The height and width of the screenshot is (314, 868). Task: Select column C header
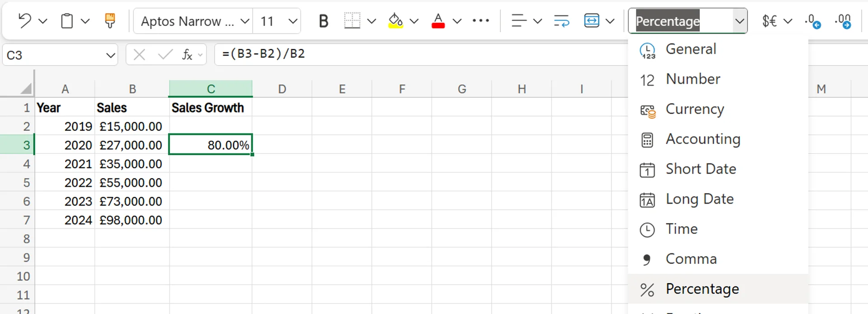click(x=211, y=89)
